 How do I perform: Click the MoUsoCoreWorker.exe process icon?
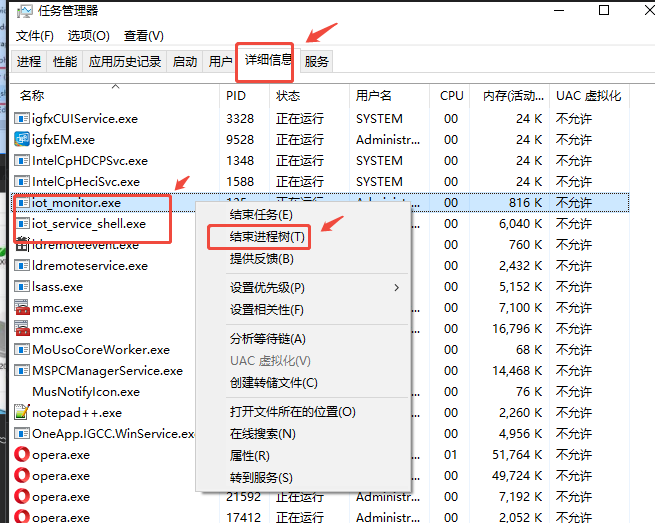[22, 350]
